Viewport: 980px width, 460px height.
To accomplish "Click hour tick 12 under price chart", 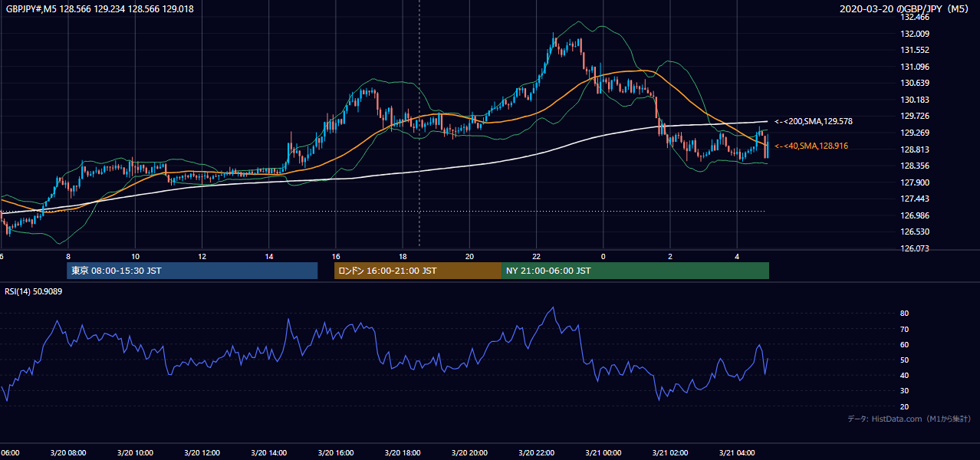I will pos(202,257).
